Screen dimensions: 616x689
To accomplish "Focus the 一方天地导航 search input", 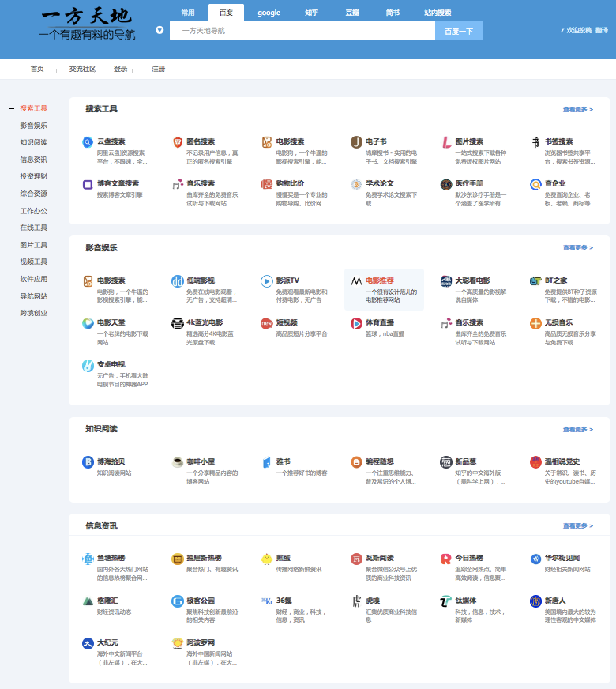I will (302, 31).
